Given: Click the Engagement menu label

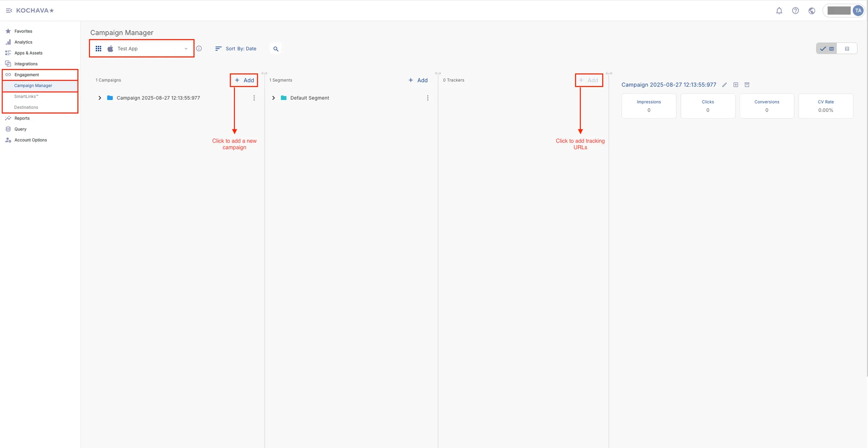Looking at the screenshot, I should coord(27,75).
